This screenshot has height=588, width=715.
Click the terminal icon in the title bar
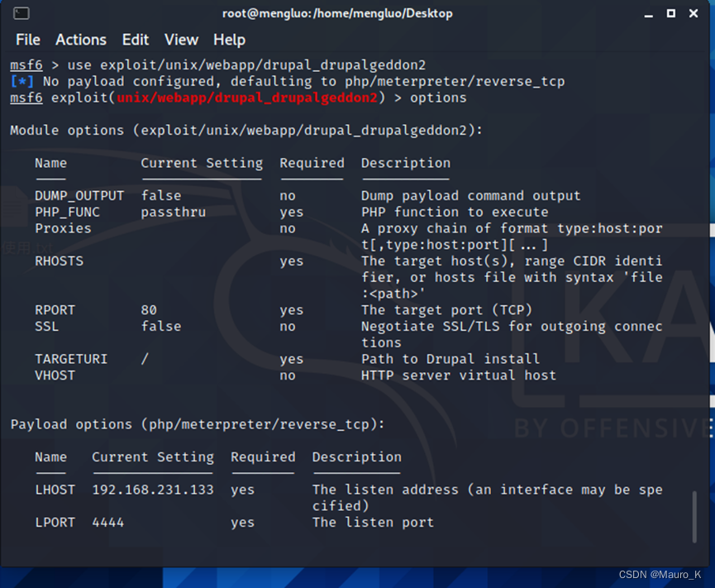click(x=21, y=13)
